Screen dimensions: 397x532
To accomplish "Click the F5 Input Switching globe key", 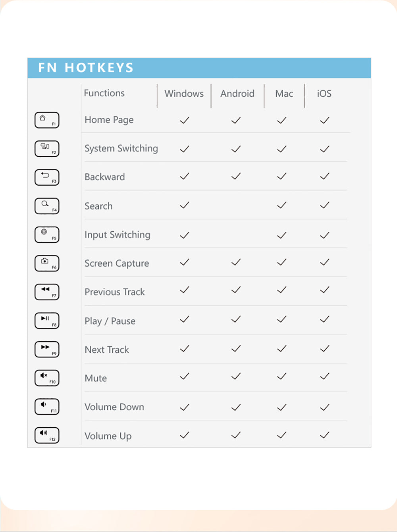I will [47, 234].
